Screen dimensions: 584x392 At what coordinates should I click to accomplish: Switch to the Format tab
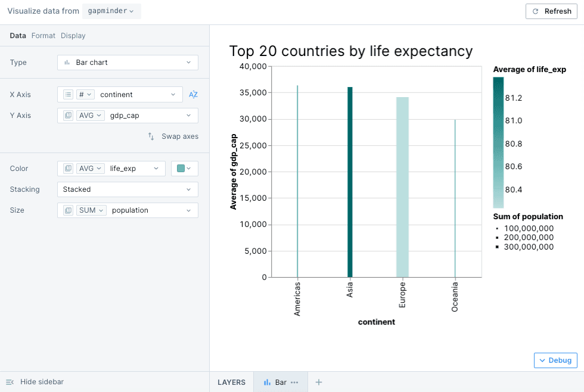click(44, 36)
